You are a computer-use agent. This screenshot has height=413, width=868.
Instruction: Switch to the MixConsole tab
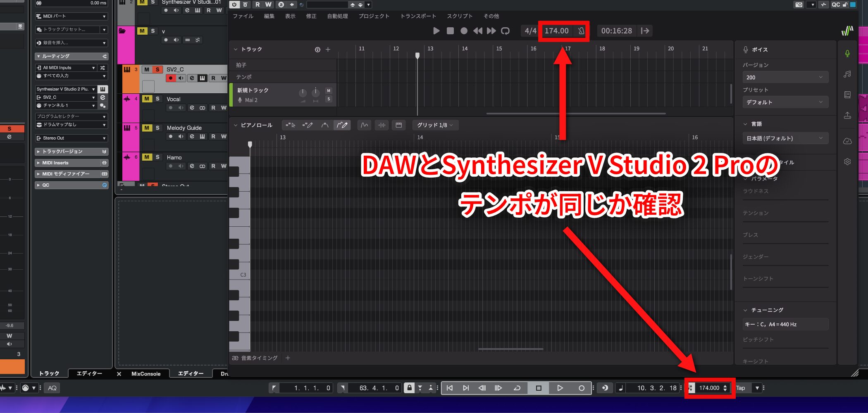pyautogui.click(x=145, y=374)
